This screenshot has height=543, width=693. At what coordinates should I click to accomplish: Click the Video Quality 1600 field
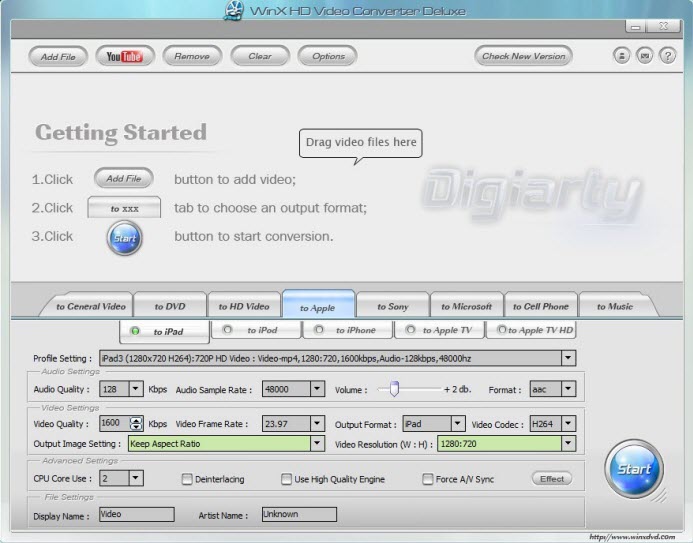tap(114, 423)
